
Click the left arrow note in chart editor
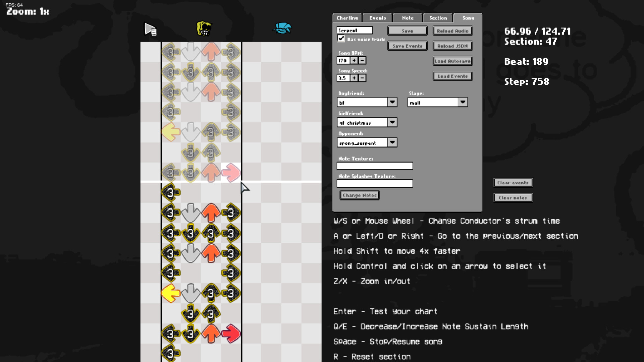click(170, 132)
